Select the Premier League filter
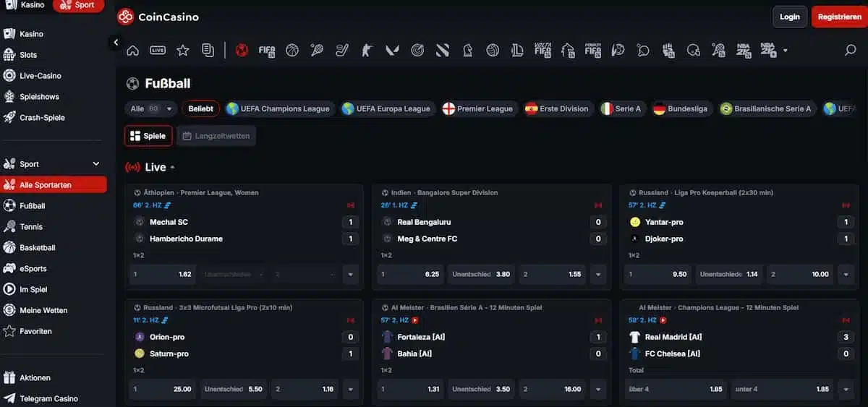Screen dimensions: 868x407 [477, 109]
